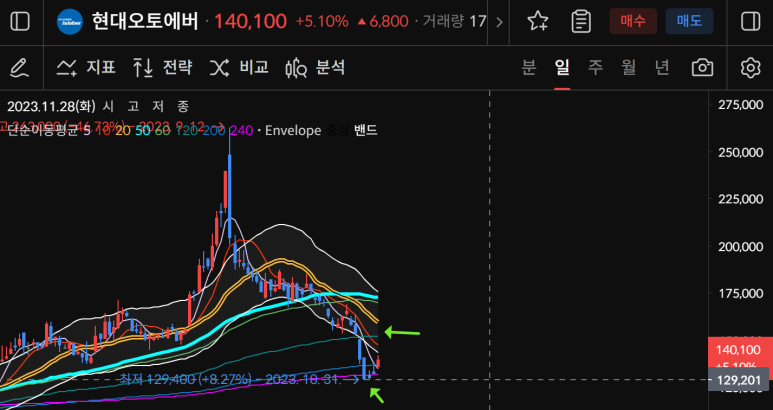Click the 매도 sell button
This screenshot has width=773, height=410.
pyautogui.click(x=689, y=21)
